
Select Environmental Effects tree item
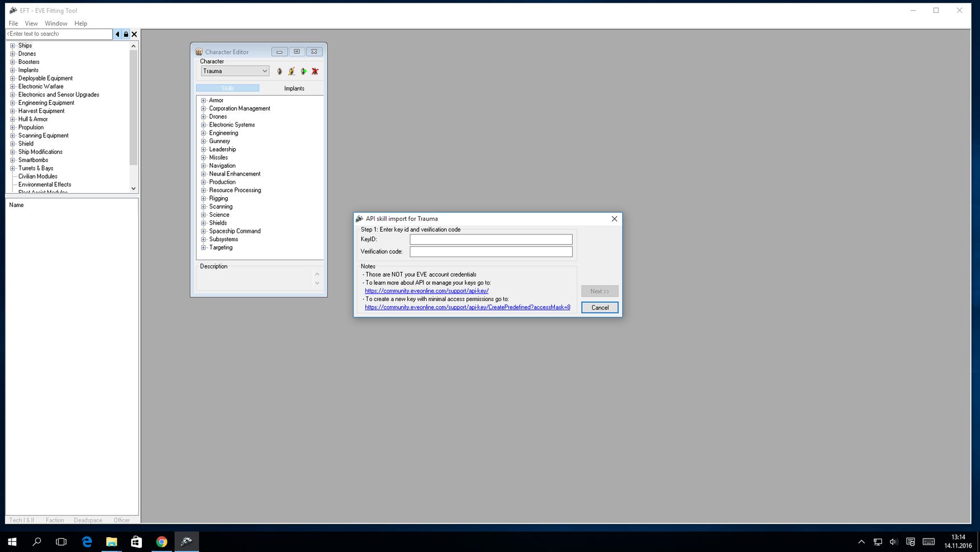pyautogui.click(x=44, y=185)
